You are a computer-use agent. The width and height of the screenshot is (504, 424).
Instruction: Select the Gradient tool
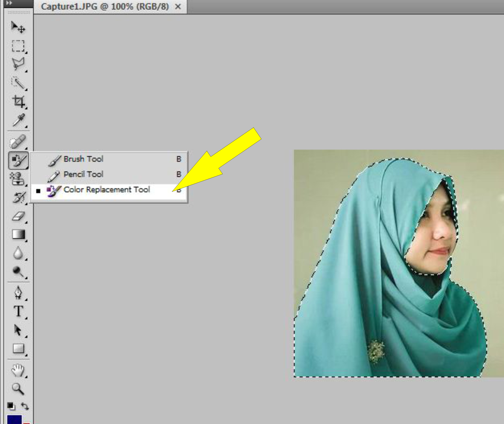pos(19,235)
